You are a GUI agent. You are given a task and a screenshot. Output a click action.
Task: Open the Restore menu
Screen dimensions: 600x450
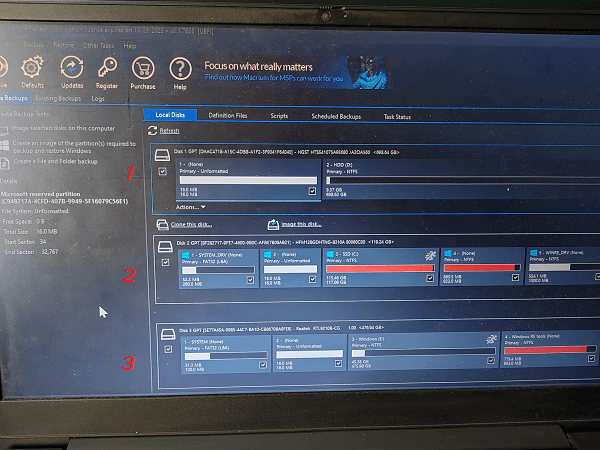[64, 45]
